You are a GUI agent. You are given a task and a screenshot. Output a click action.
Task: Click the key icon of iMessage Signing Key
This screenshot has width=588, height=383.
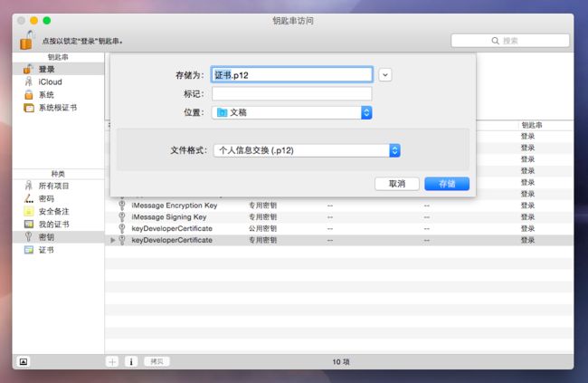tap(122, 217)
